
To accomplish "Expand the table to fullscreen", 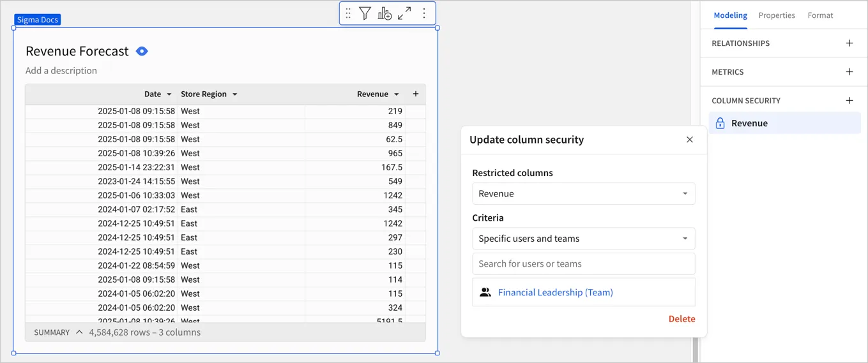I will pos(404,13).
